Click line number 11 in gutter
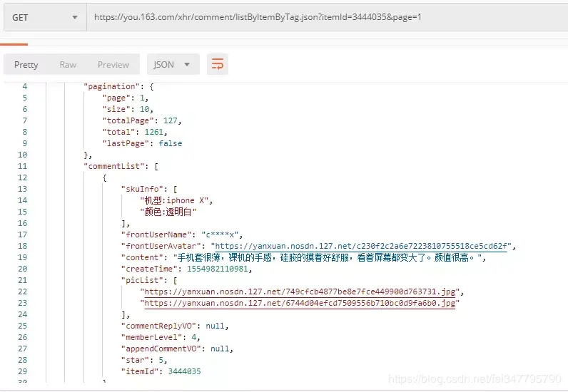Image resolution: width=568 pixels, height=392 pixels. coord(22,166)
